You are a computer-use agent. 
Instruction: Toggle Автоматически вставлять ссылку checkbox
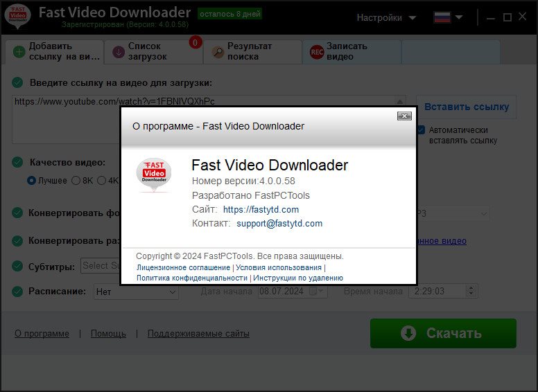click(421, 130)
